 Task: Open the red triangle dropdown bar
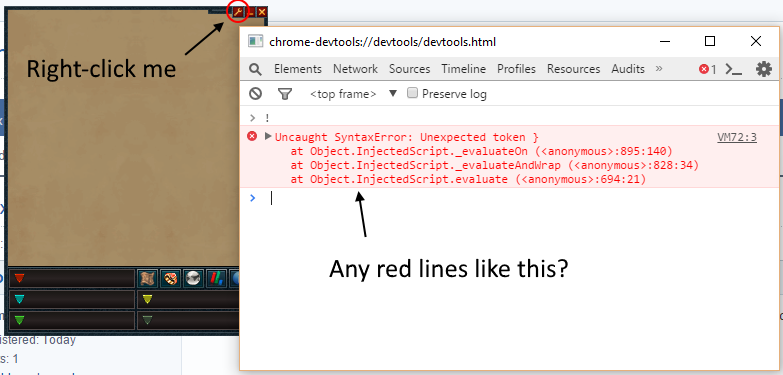(72, 279)
